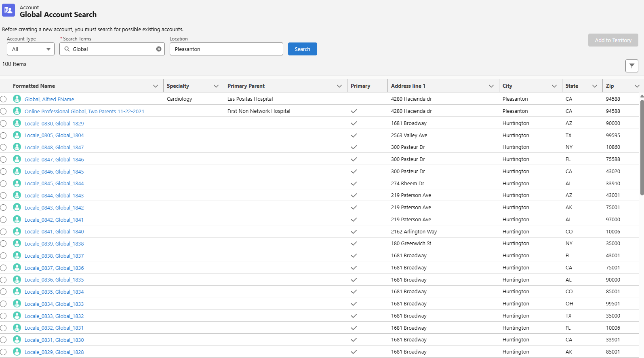Open Online Professional Global, Two Parents link
644x358 pixels.
point(84,111)
